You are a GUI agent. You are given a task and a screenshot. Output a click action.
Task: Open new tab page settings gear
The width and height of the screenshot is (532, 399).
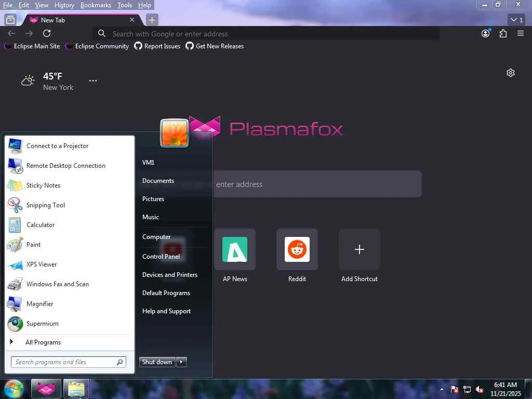tap(511, 73)
